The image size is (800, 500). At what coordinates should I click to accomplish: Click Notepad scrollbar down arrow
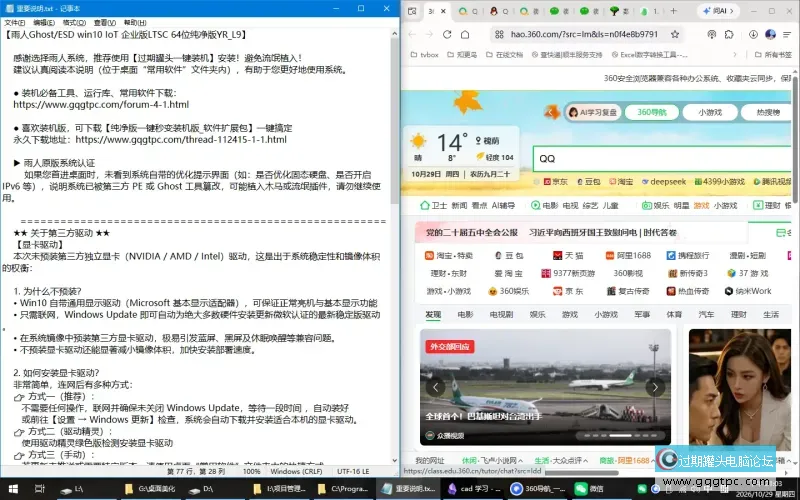(394, 460)
